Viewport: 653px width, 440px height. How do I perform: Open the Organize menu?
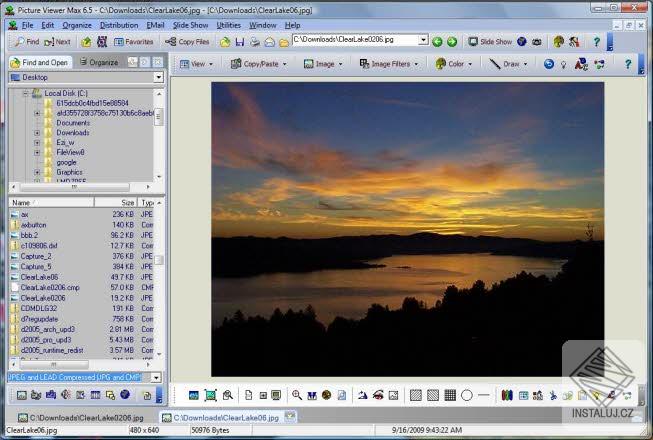pyautogui.click(x=77, y=25)
